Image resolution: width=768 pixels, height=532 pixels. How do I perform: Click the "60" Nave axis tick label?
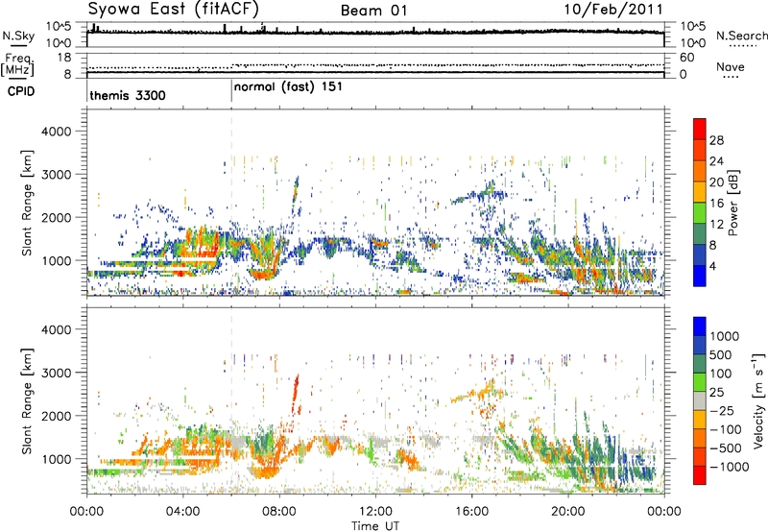click(x=686, y=58)
